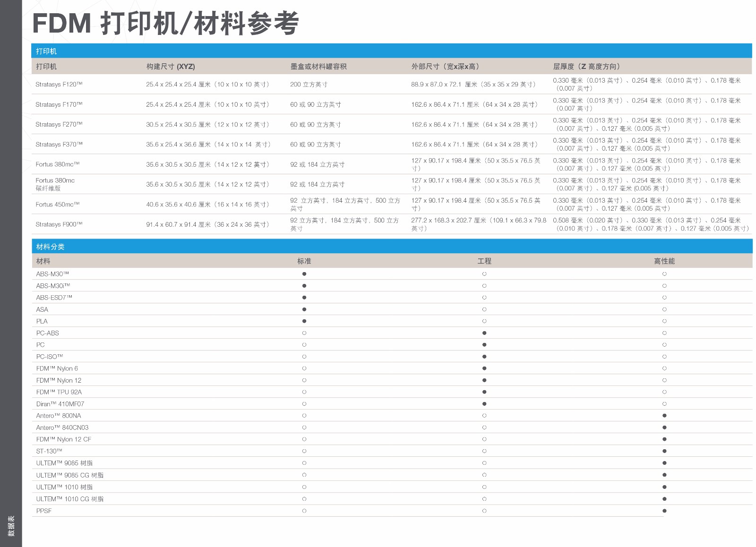The width and height of the screenshot is (756, 547).
Task: Click the filled Standard (标准) dot for ABS-M30
Action: coord(304,274)
